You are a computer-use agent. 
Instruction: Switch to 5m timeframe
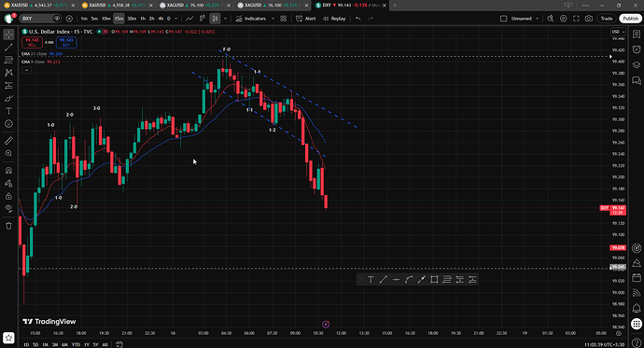94,19
